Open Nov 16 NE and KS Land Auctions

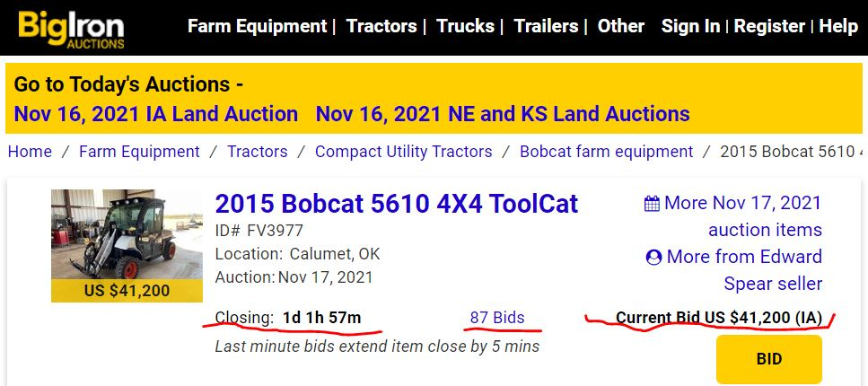pos(503,114)
